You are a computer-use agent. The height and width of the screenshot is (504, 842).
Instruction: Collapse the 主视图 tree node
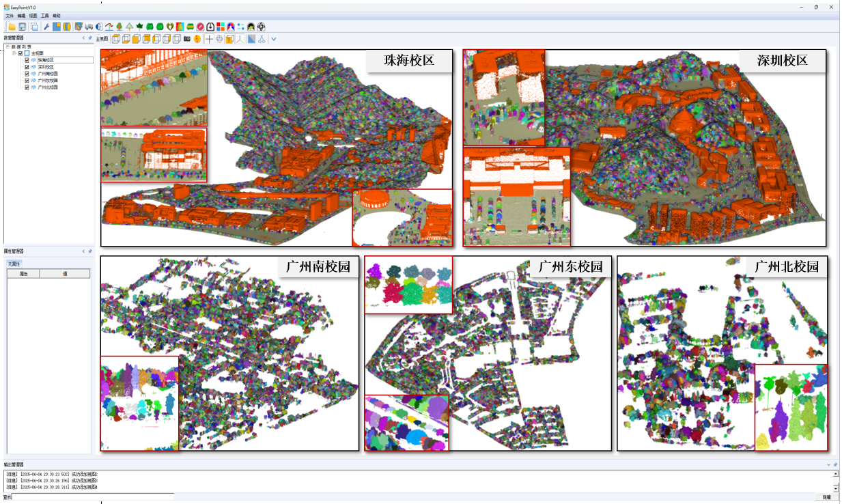pyautogui.click(x=14, y=53)
